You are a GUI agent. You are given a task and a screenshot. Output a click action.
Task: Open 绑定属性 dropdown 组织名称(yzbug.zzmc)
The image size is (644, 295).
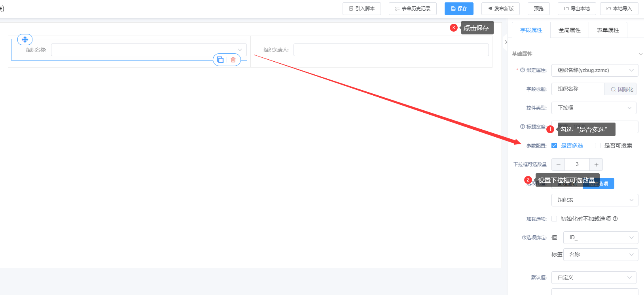point(595,70)
